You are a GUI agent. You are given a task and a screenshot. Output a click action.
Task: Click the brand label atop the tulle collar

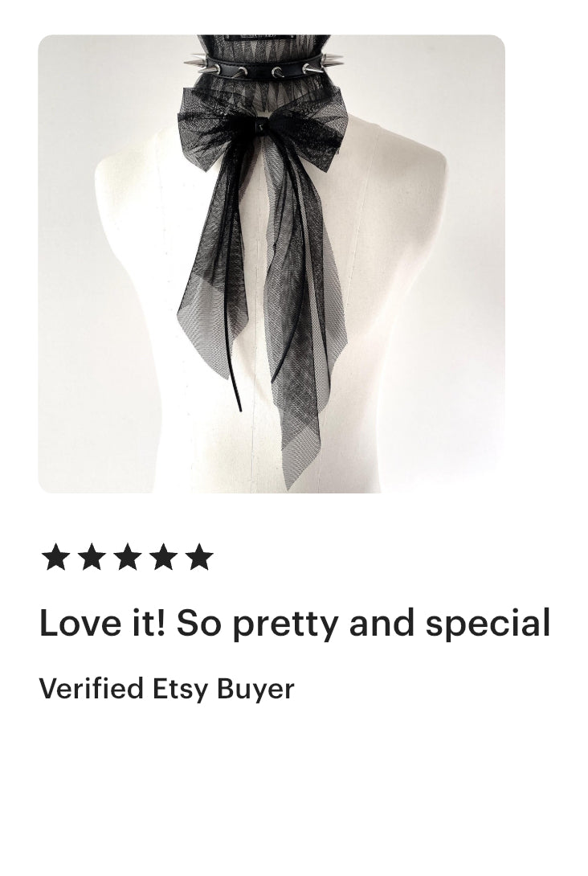click(x=260, y=37)
